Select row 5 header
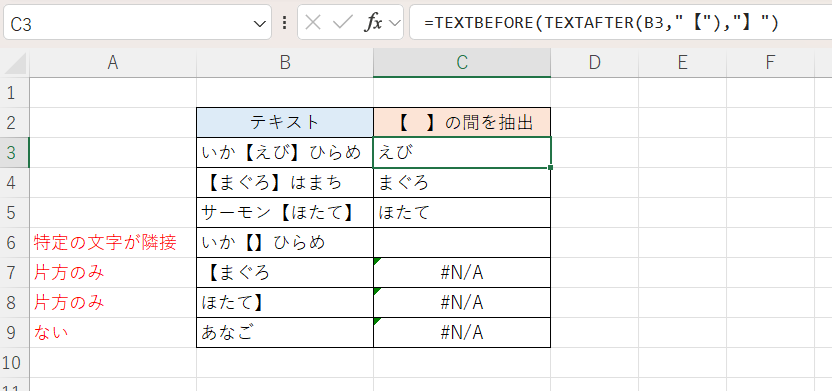The height and width of the screenshot is (391, 832). [x=14, y=213]
